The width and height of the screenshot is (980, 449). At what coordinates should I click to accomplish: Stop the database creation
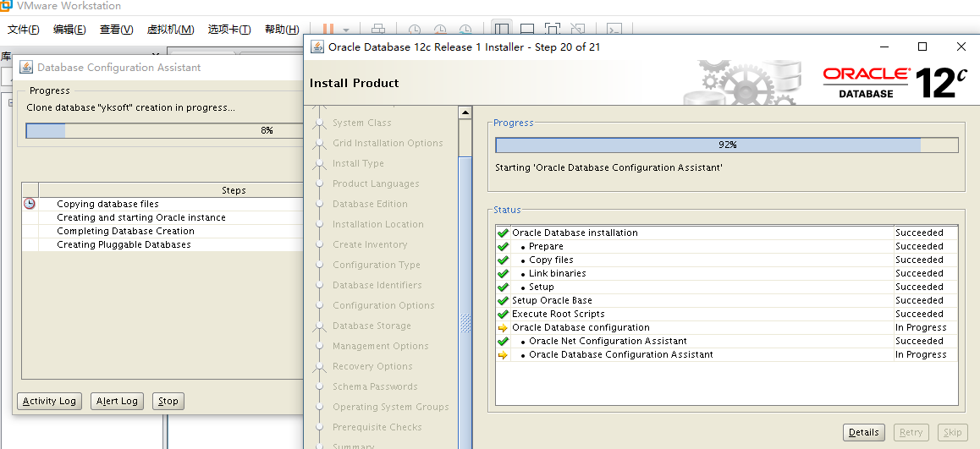(x=168, y=401)
